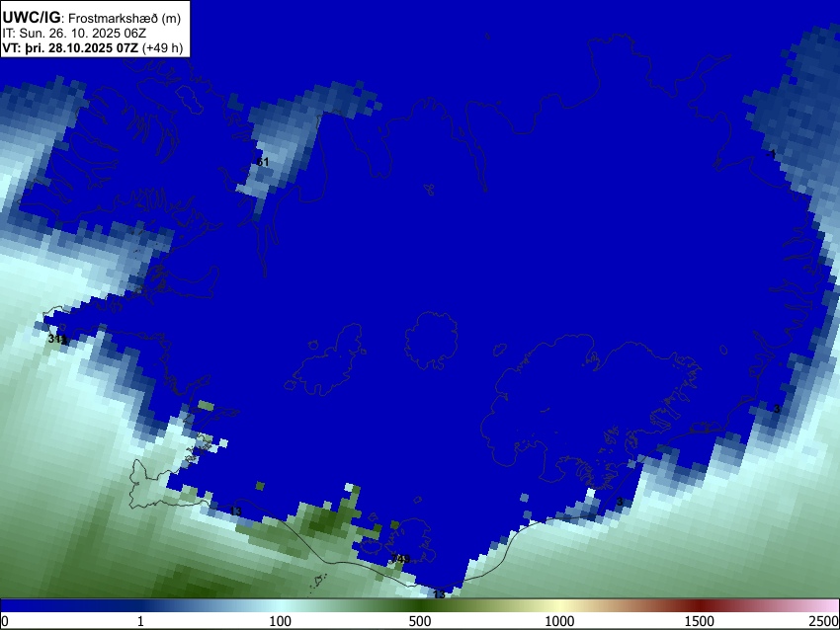
Task: Click the '749' value label on the map
Action: coord(400,559)
